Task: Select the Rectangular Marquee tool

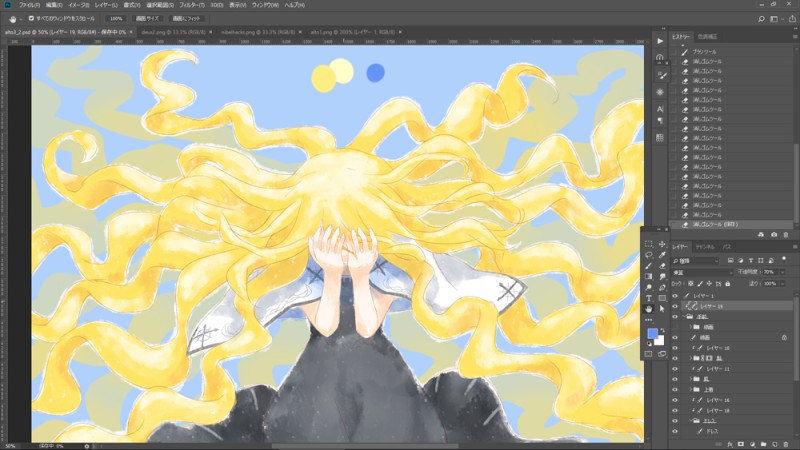Action: tap(648, 244)
